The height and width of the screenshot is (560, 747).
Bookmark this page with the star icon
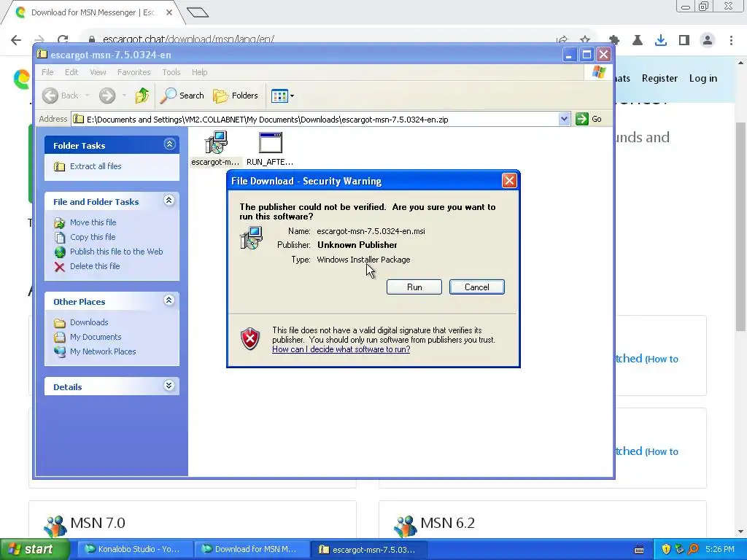click(585, 40)
